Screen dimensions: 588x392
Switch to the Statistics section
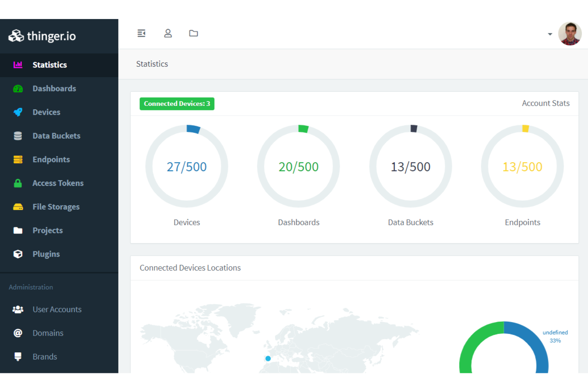click(50, 65)
